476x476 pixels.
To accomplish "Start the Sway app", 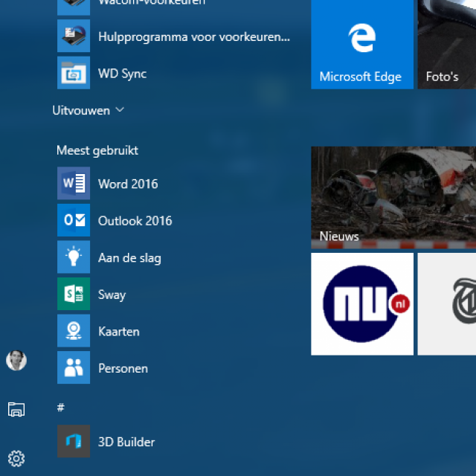I will point(112,295).
